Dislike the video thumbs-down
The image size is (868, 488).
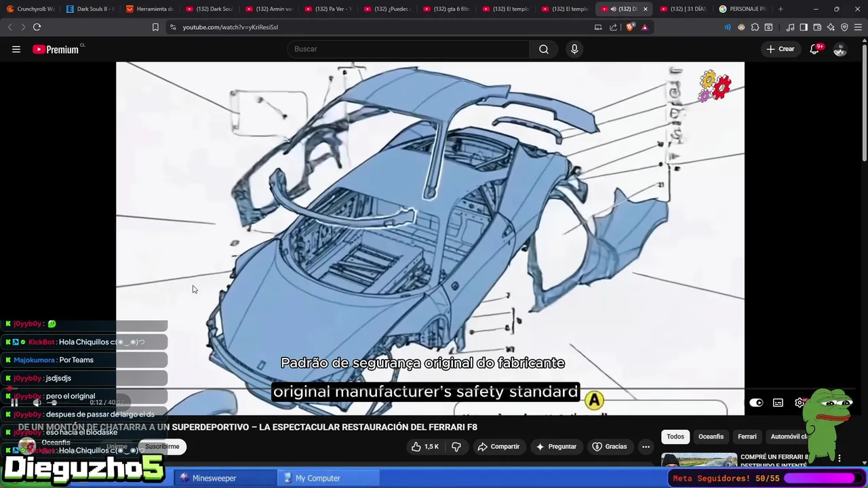click(x=456, y=447)
